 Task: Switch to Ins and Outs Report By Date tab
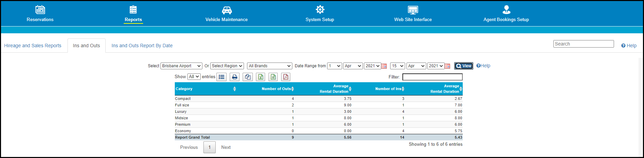pos(142,46)
